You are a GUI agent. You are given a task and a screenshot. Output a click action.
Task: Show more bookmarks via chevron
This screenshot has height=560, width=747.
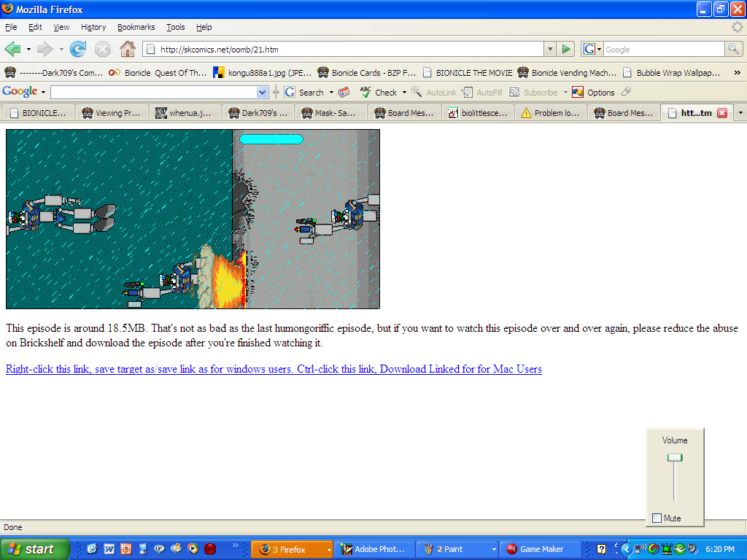[x=737, y=72]
